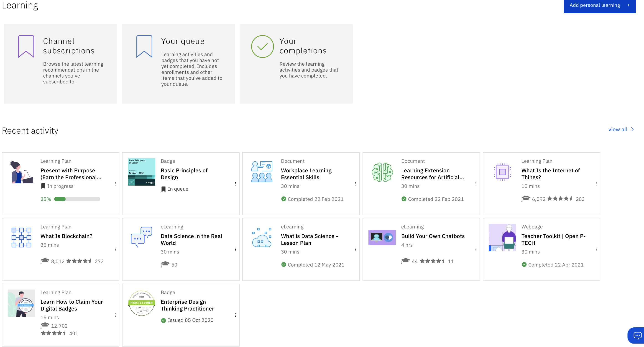Click graduation cap icon beside 6,092

(526, 199)
